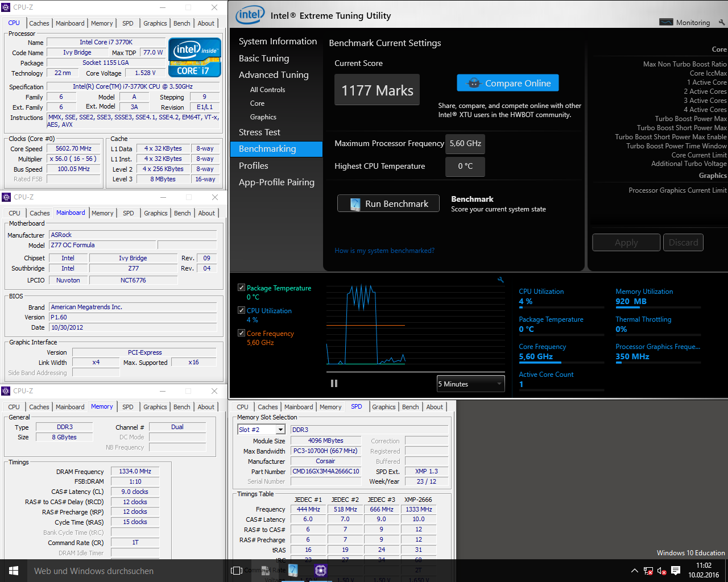Screen dimensions: 728x582
Task: Click the Thermal Throttling 0% tile
Action: [658, 325]
